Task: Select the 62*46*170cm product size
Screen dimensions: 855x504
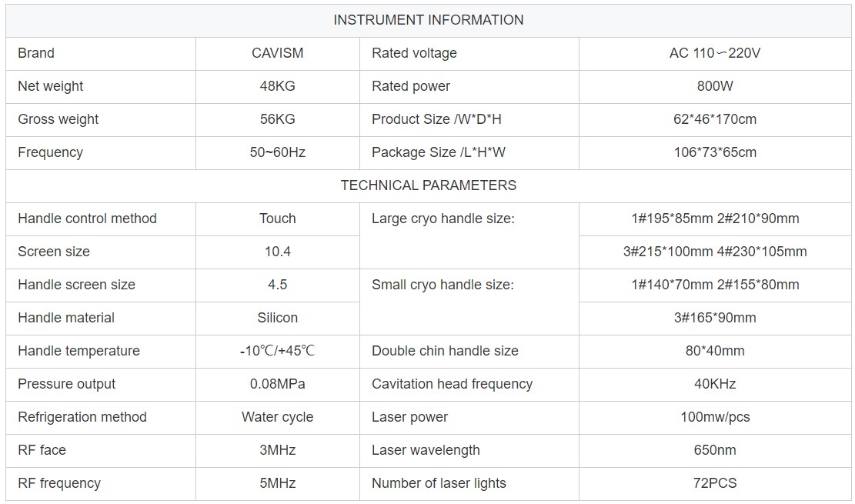Action: pos(715,119)
